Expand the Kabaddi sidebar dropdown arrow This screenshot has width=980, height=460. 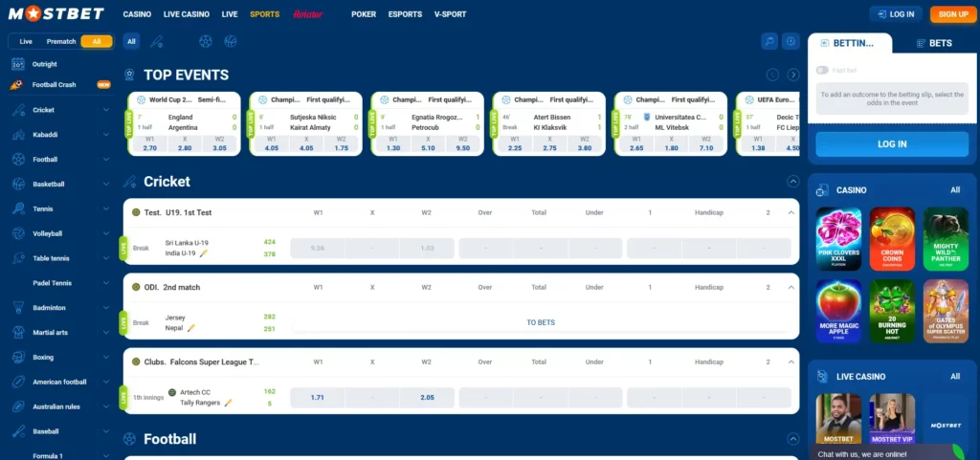click(105, 134)
